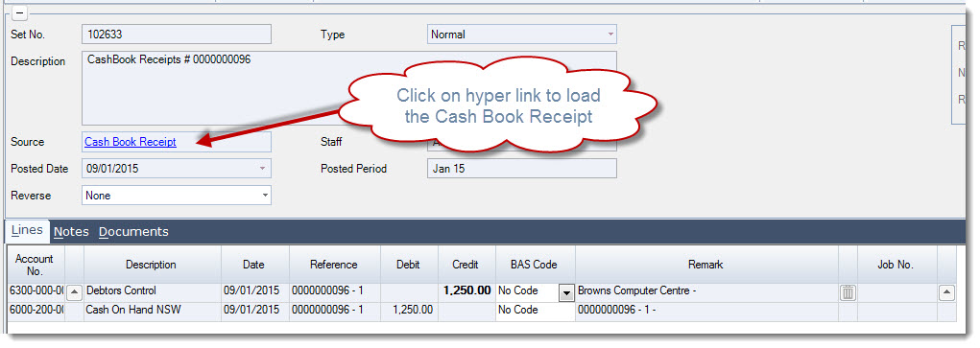Viewport: 980px width, 348px height.
Task: Click the Remark column header
Action: [706, 265]
